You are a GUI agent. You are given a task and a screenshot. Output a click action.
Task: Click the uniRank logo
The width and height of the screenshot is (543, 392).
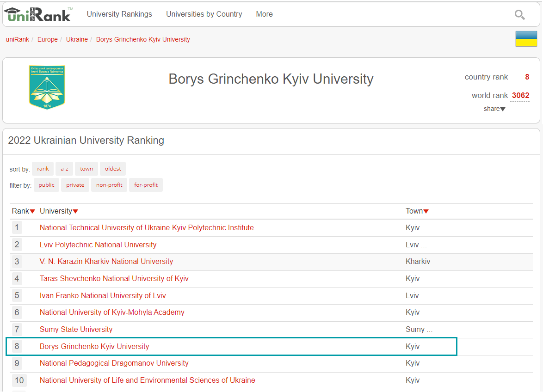coord(38,14)
